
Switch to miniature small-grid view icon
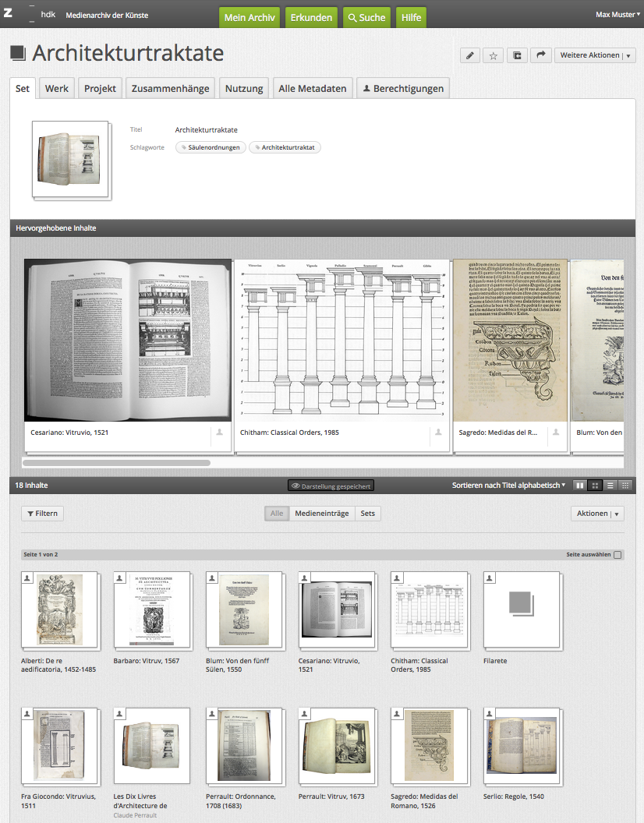[x=625, y=486]
